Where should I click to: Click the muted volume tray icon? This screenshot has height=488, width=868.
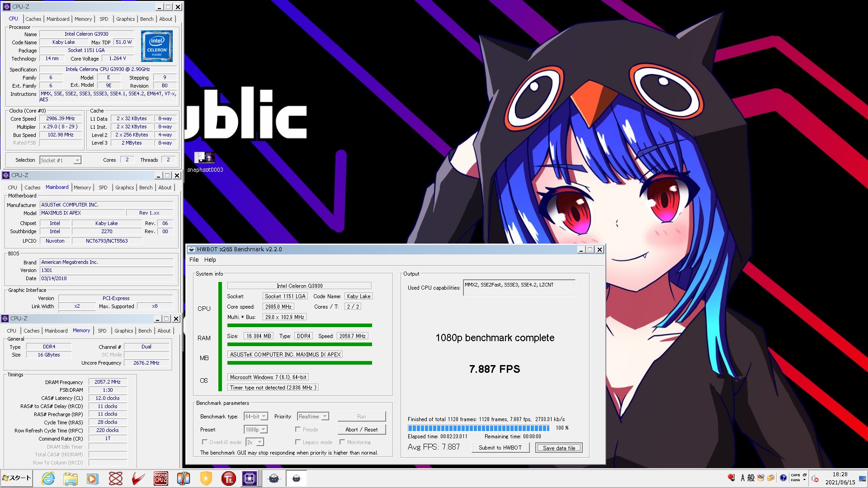coord(815,479)
